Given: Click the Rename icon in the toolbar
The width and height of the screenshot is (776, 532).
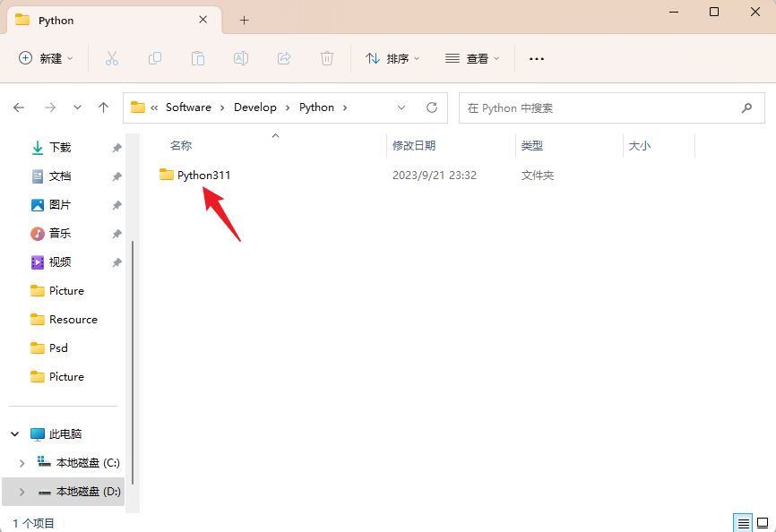Looking at the screenshot, I should (x=240, y=57).
